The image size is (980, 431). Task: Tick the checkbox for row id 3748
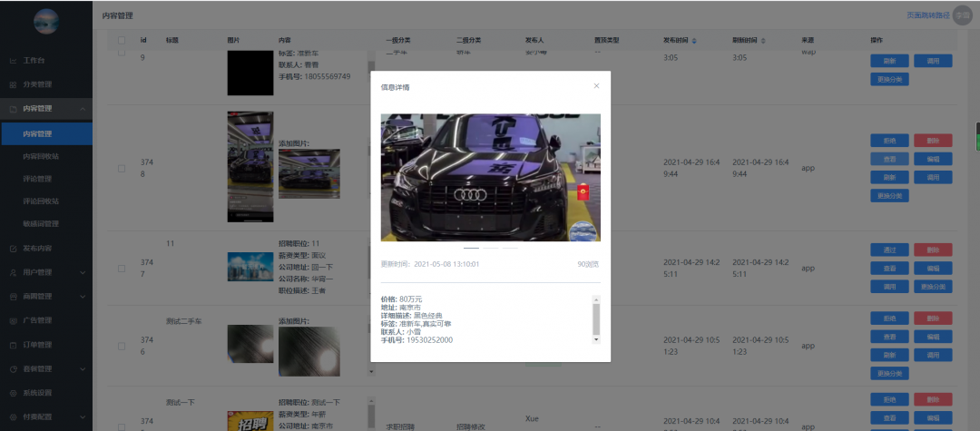tap(122, 169)
